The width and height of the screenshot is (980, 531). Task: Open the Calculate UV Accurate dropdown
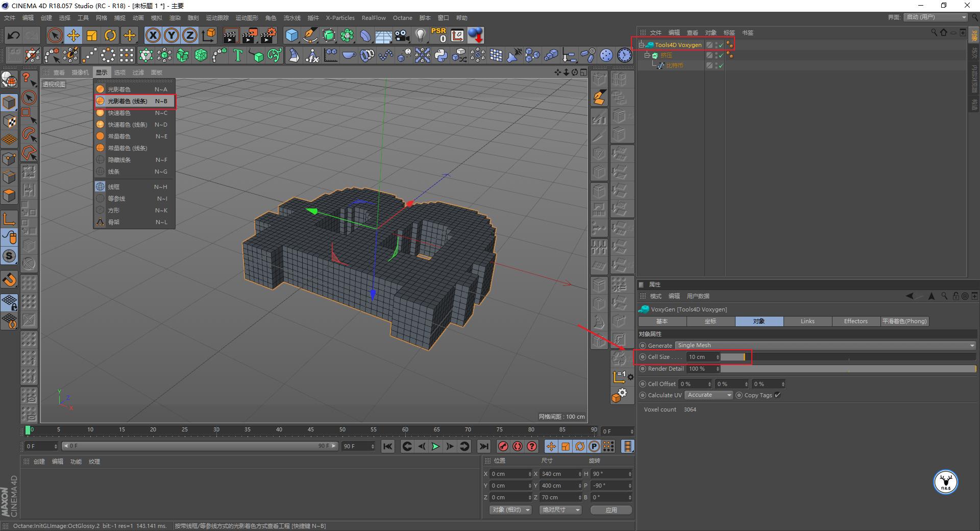coord(708,395)
